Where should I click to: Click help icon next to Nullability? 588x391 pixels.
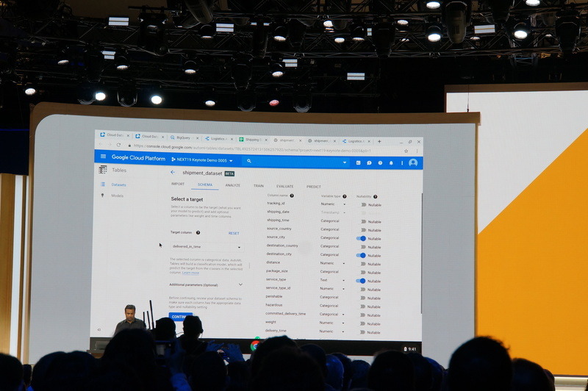[x=375, y=196]
